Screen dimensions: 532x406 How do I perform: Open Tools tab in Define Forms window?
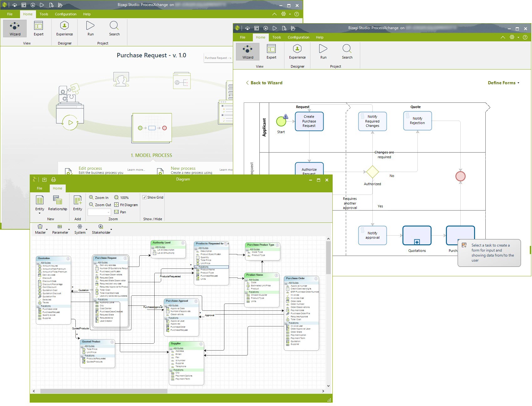coord(276,37)
